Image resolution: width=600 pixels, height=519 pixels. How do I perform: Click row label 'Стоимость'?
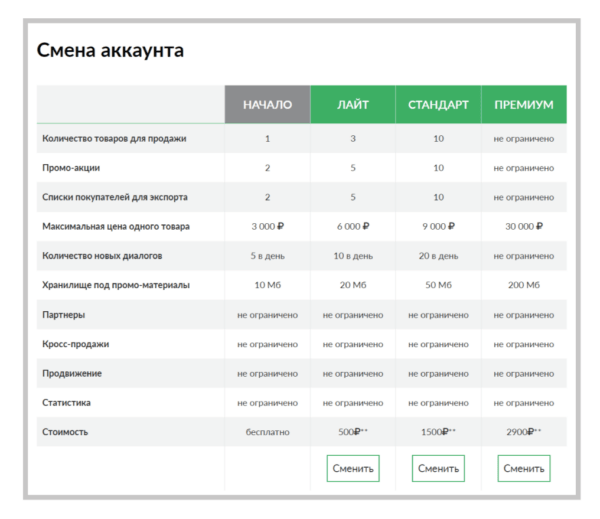click(x=65, y=432)
